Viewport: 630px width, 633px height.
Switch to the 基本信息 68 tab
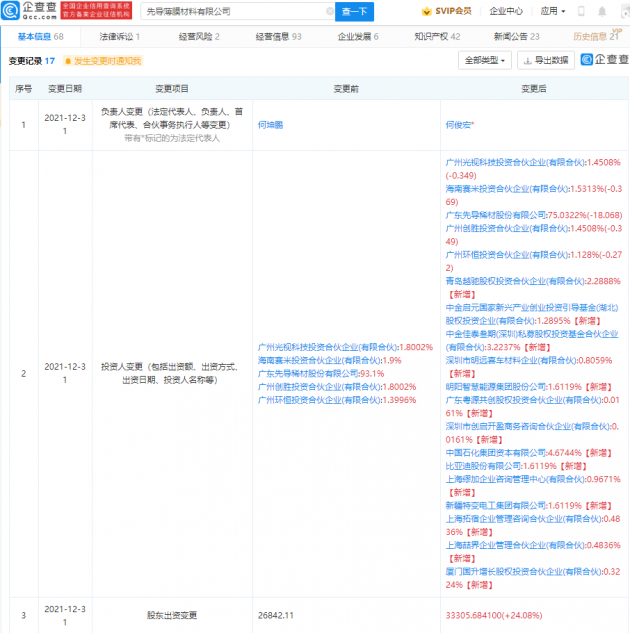coord(40,37)
